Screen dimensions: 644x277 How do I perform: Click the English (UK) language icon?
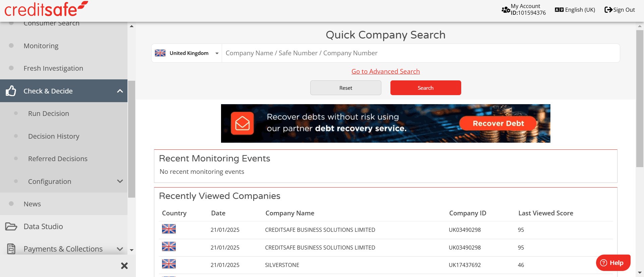(559, 10)
